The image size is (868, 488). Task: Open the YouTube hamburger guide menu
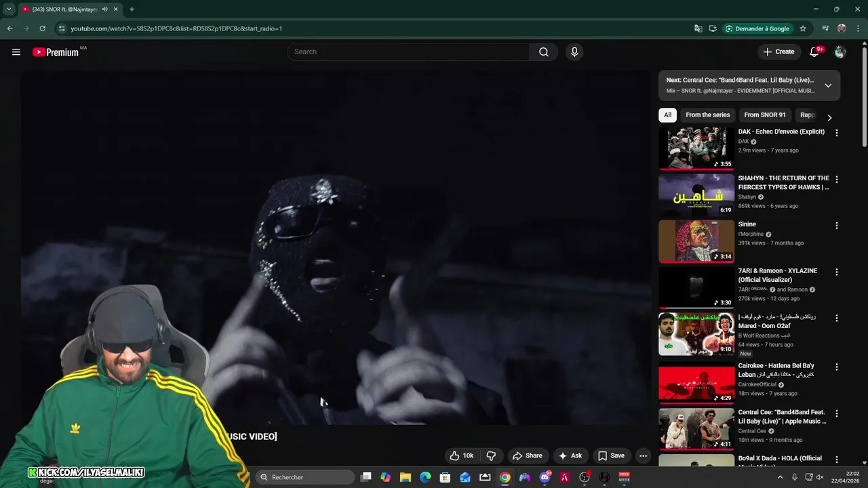click(x=16, y=52)
